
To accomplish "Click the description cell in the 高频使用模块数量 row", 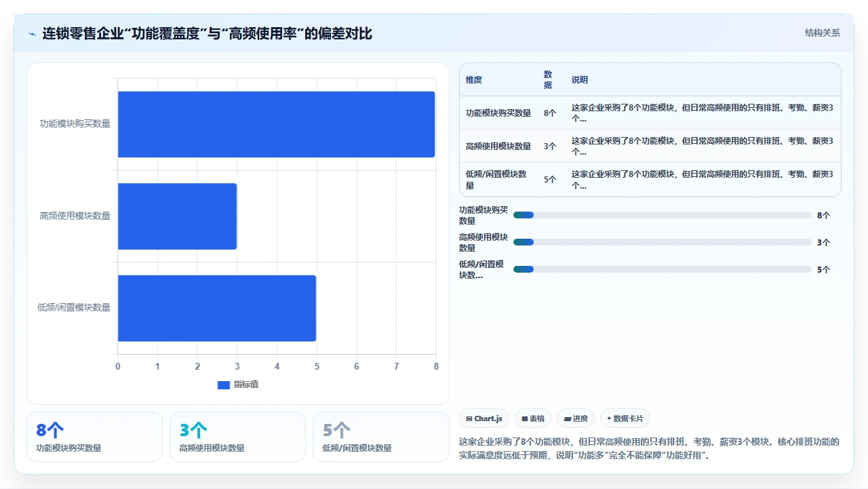I will click(x=703, y=146).
